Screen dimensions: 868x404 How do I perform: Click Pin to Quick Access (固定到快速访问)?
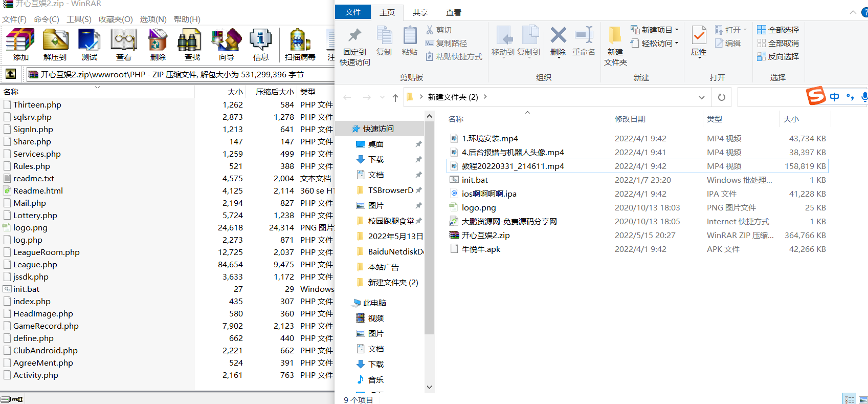(x=354, y=47)
